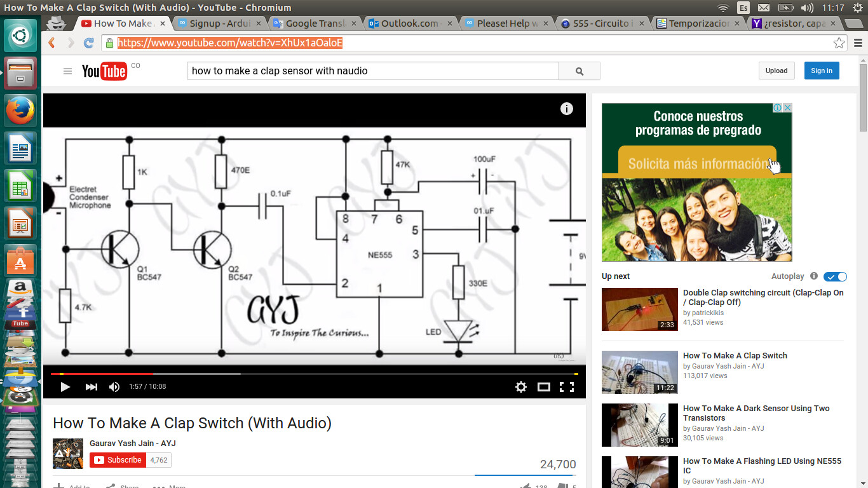868x488 pixels.
Task: Switch player to theater mode
Action: coord(544,386)
